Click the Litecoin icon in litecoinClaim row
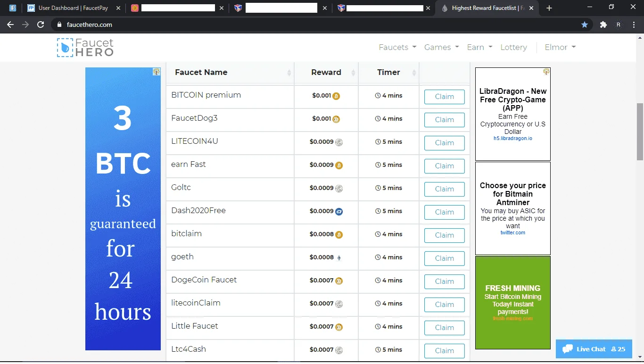 339,304
